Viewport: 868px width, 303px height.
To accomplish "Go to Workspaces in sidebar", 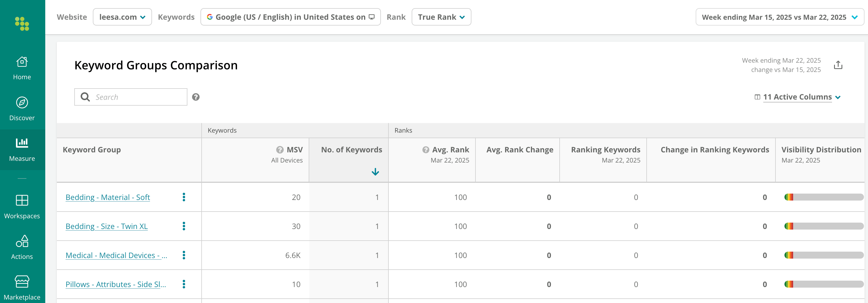I will pos(22,207).
